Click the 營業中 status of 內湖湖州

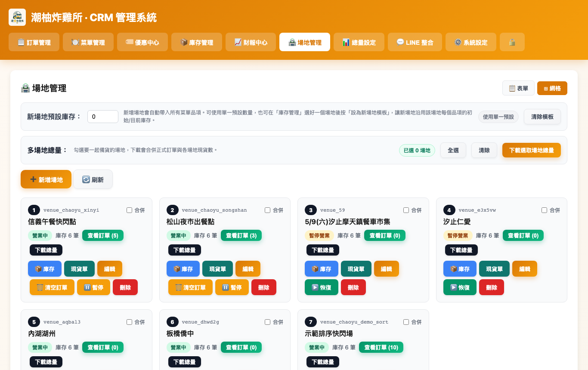(x=40, y=347)
